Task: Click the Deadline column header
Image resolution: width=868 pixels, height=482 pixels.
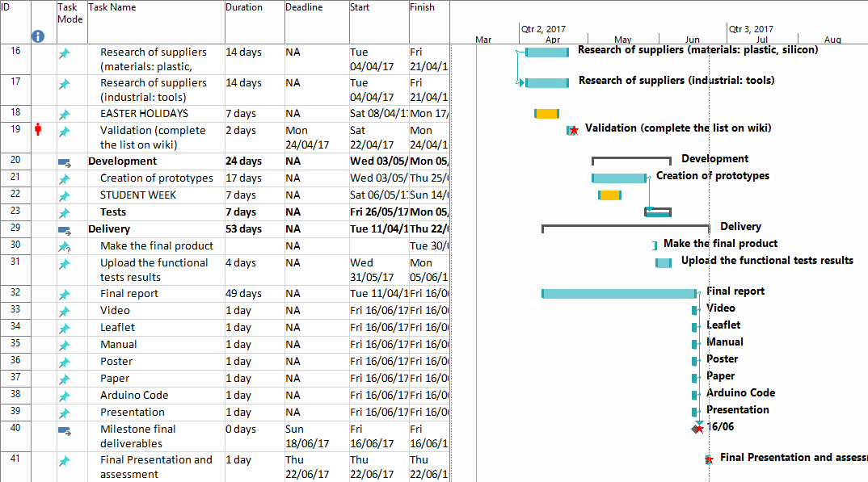Action: 304,7
